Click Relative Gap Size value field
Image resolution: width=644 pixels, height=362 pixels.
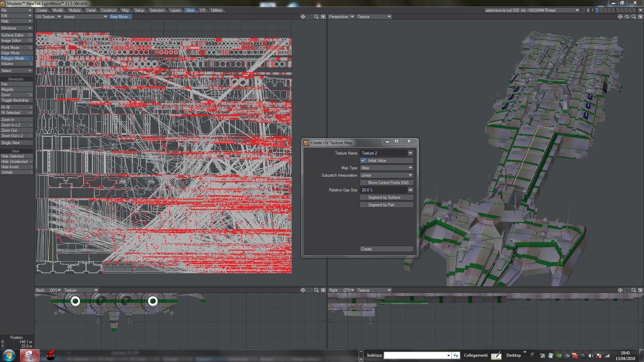(383, 190)
